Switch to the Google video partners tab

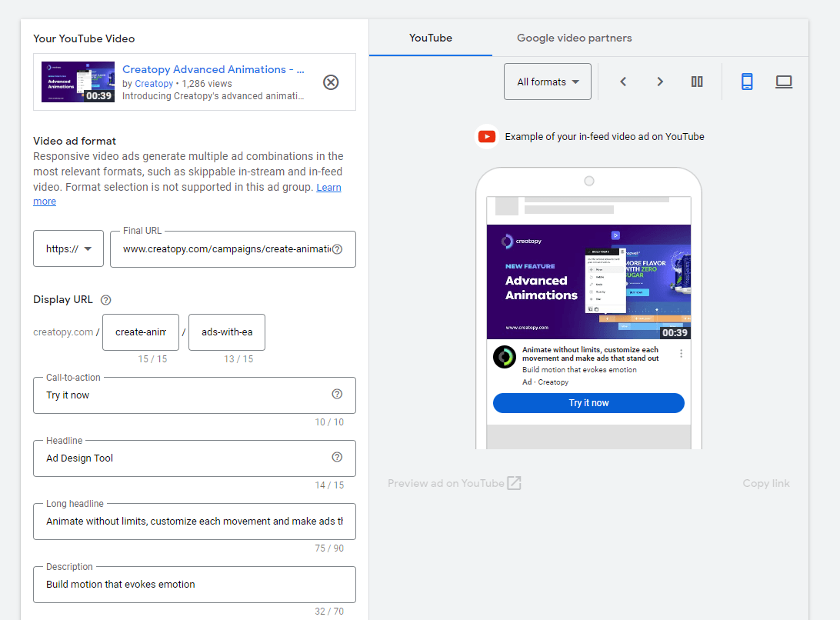[574, 37]
